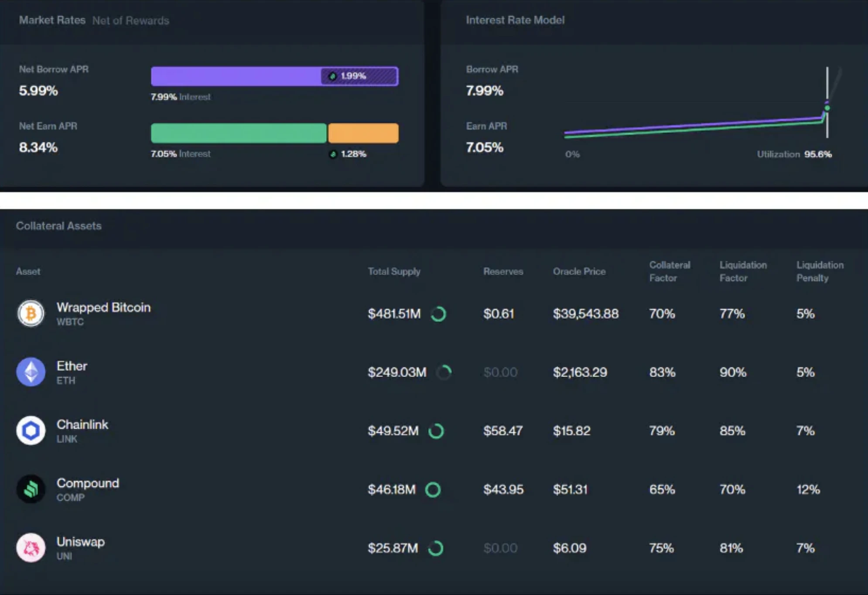Click the LINK supply progress ring
This screenshot has height=595, width=868.
[x=436, y=431]
